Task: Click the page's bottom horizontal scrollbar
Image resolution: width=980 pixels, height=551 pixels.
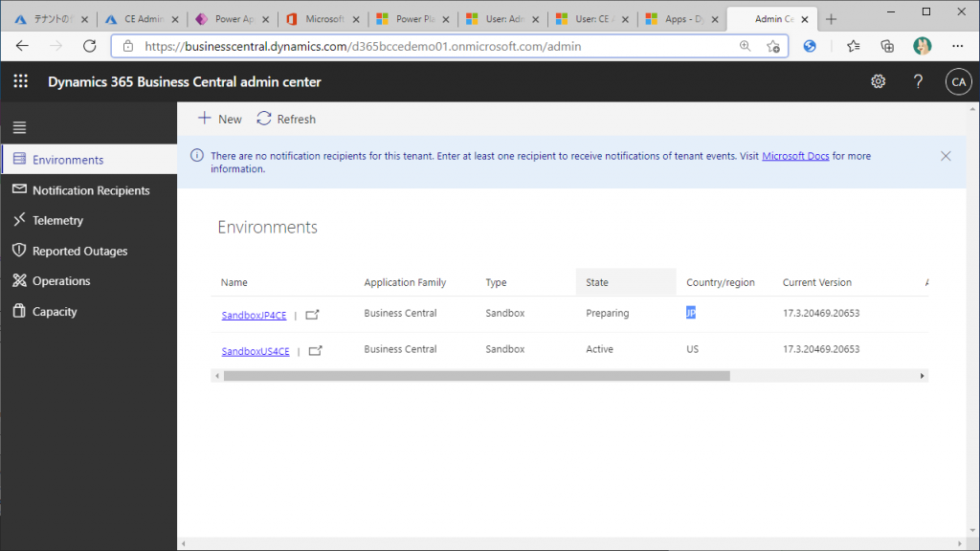Action: point(571,543)
